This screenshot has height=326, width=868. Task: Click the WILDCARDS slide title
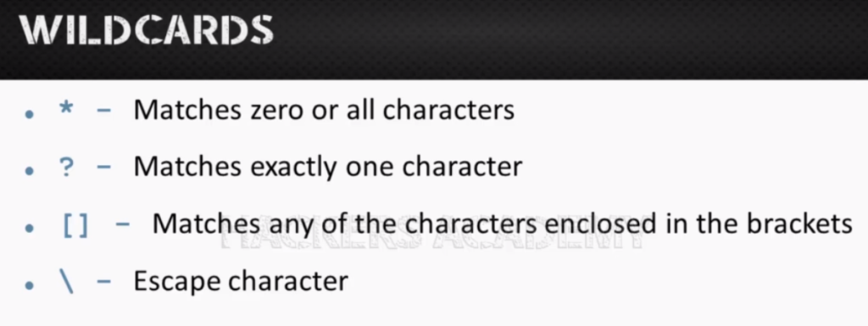tap(147, 30)
